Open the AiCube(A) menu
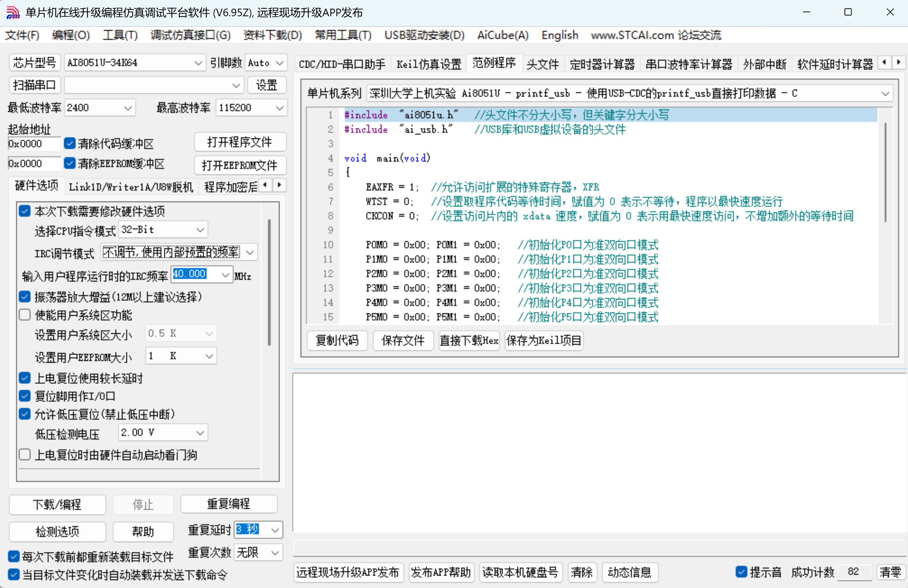Image resolution: width=908 pixels, height=588 pixels. [503, 35]
